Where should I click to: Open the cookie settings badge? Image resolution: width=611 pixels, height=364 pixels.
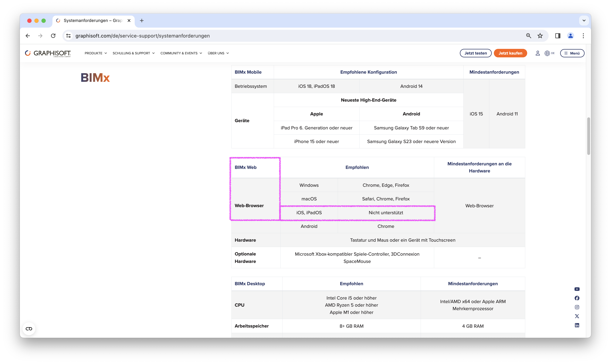pyautogui.click(x=29, y=329)
